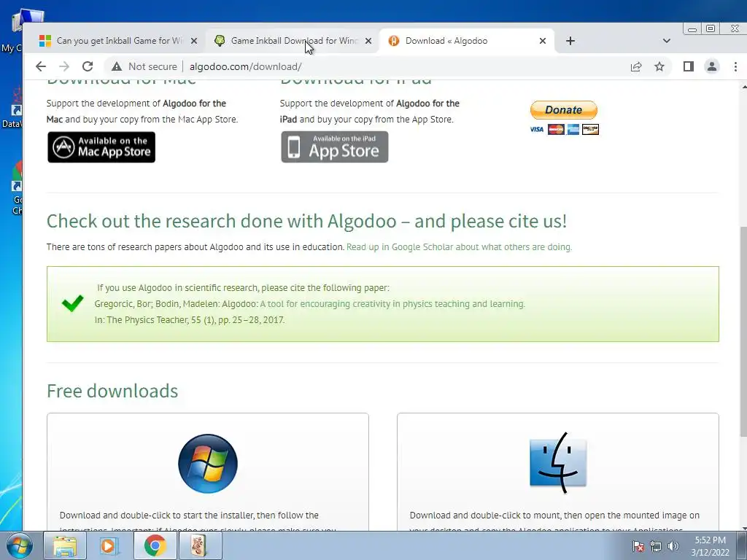Click the Mac Finder download icon
This screenshot has width=747, height=560.
coord(558,463)
